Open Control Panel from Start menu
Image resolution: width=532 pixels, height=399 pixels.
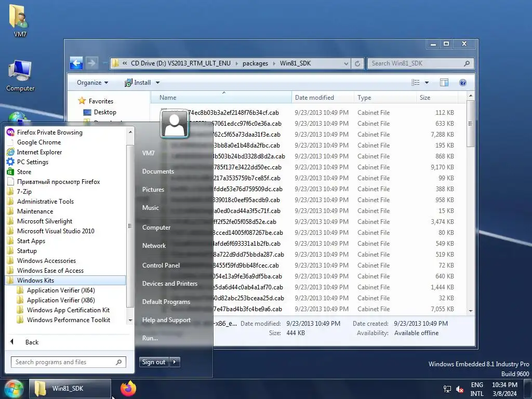161,265
